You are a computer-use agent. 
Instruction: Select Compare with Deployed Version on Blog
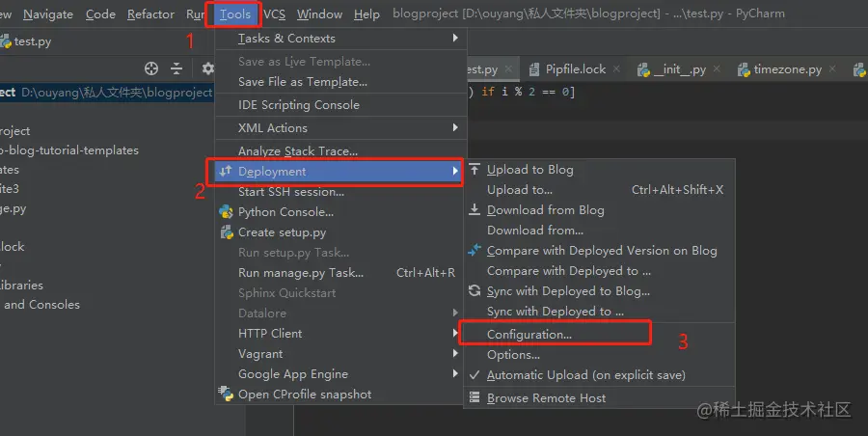(600, 251)
